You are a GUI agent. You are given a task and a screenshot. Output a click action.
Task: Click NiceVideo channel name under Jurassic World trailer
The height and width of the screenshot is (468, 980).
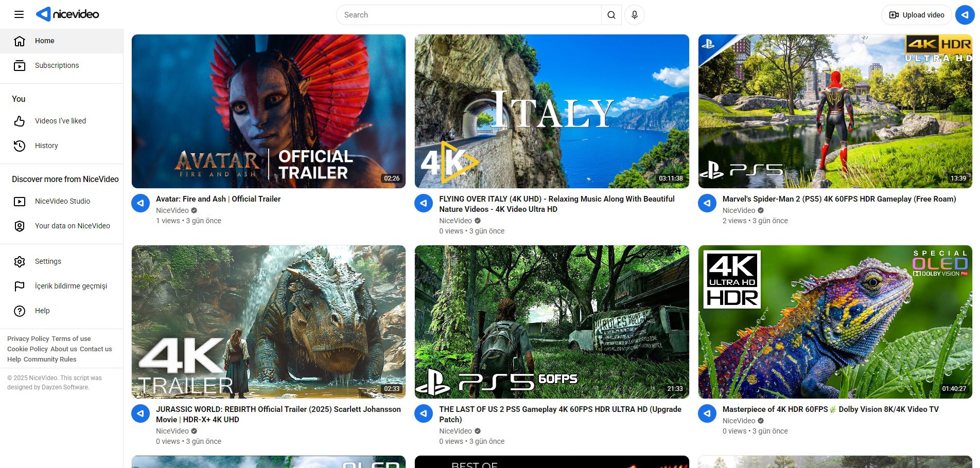coord(172,431)
